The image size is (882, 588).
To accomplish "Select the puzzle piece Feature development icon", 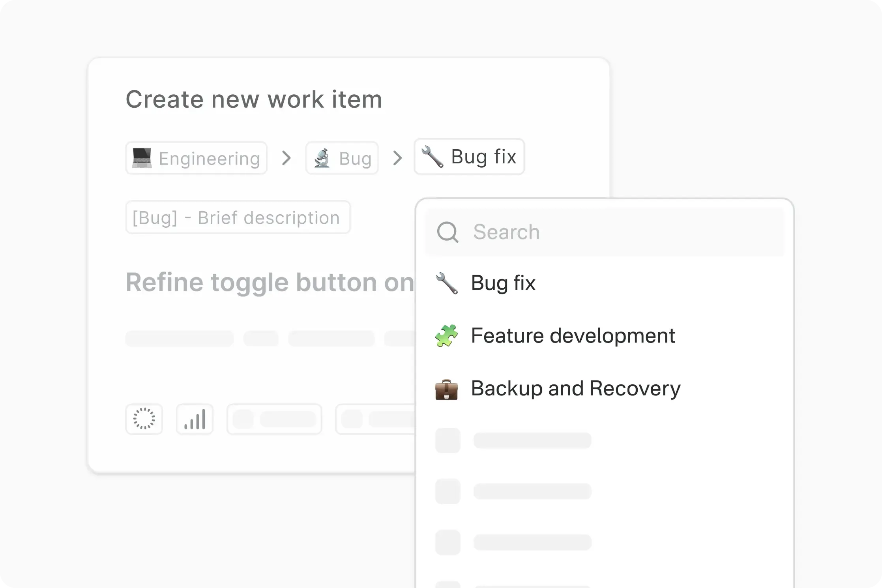I will [x=447, y=335].
